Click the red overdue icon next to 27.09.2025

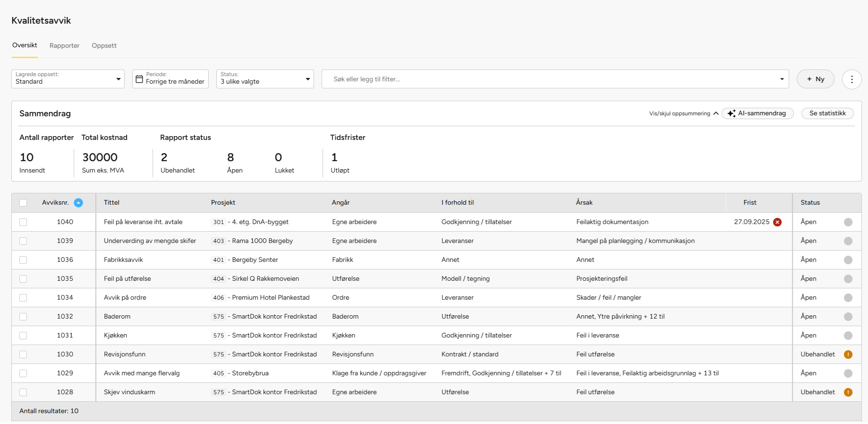pyautogui.click(x=777, y=222)
